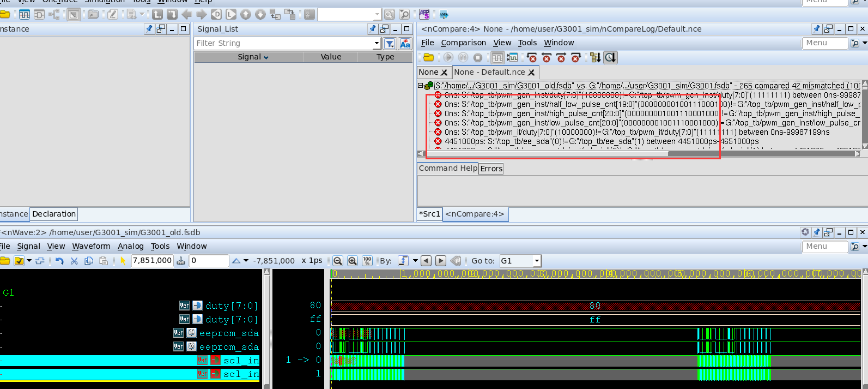Screen dimensions: 868x389
Task: Open the Comparison menu in nCompare
Action: (463, 43)
